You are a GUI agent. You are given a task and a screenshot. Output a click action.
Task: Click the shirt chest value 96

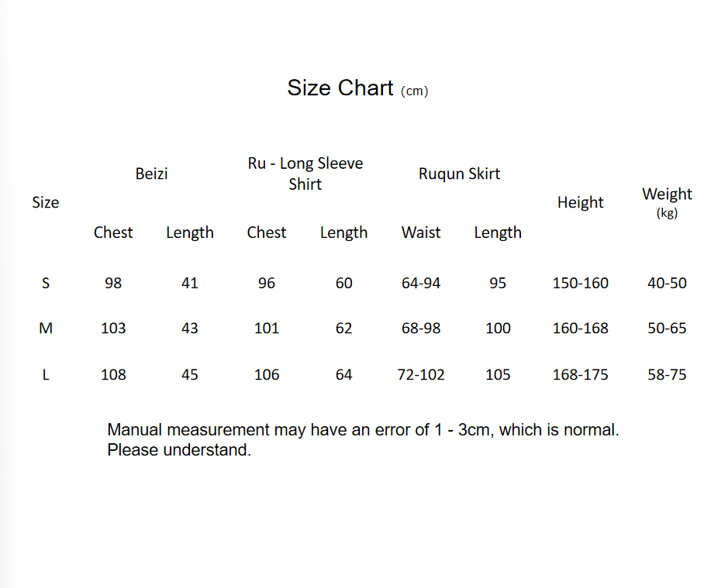click(x=267, y=283)
